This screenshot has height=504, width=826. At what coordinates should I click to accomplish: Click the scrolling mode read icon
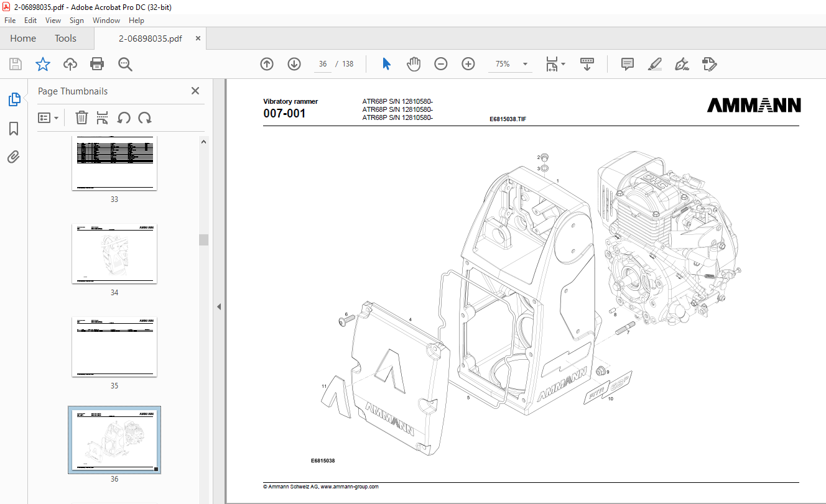tap(587, 64)
